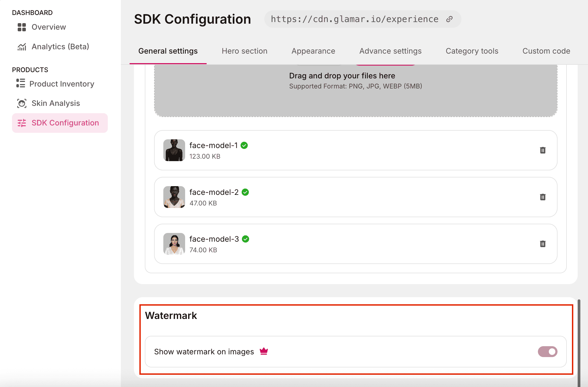Click the Overview grid icon in sidebar
Screen dimensions: 588x387
coord(22,27)
